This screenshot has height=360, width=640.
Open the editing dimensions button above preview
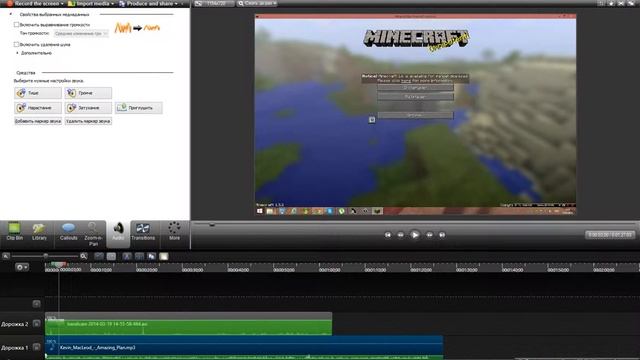coord(214,3)
